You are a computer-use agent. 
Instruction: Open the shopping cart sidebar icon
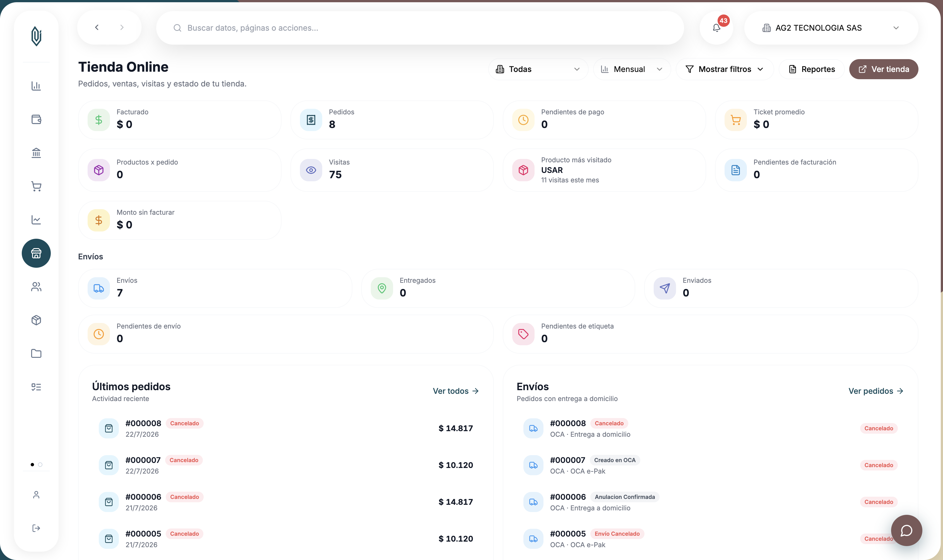click(36, 186)
